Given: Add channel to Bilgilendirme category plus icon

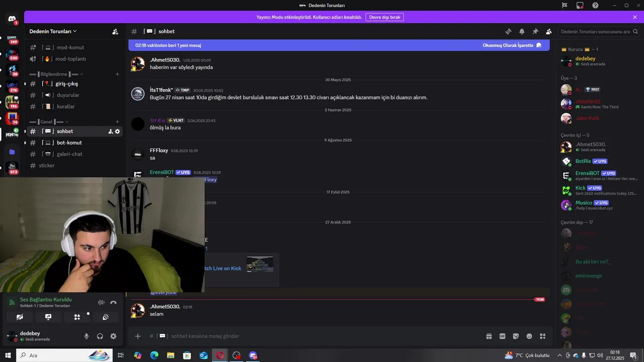Looking at the screenshot, I should point(117,74).
